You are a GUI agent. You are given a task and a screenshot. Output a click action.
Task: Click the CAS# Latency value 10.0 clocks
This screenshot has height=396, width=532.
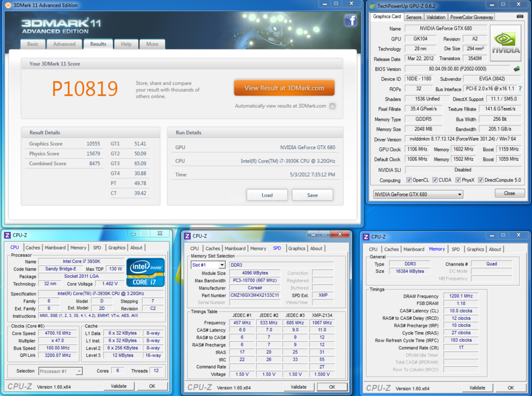click(x=461, y=311)
